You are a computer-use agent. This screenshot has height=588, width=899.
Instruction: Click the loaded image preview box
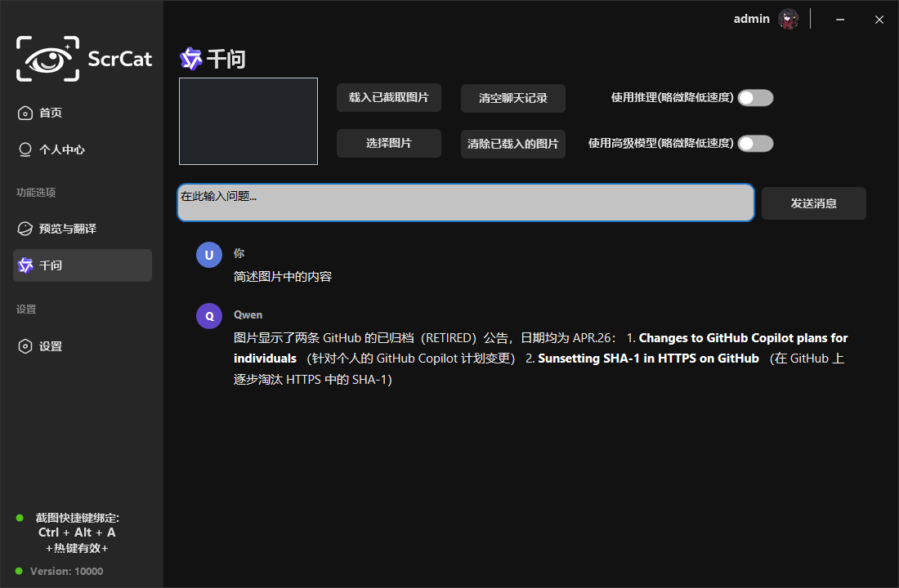[248, 121]
